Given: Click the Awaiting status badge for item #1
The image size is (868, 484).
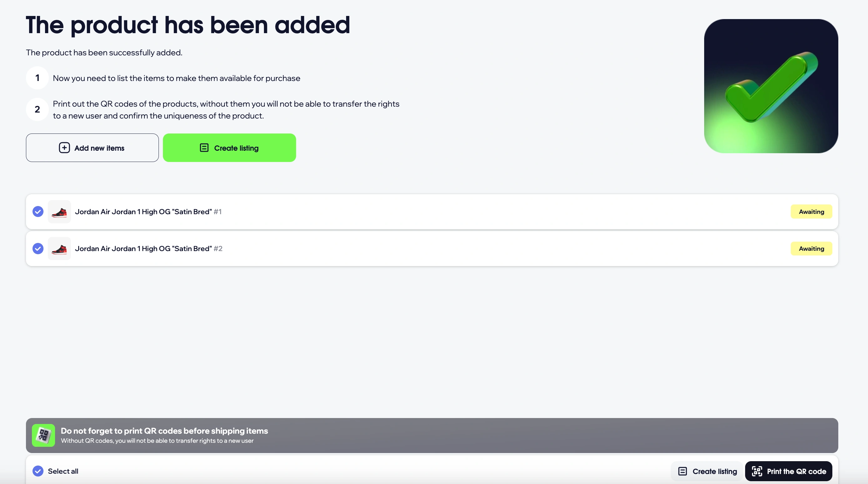Looking at the screenshot, I should [x=811, y=212].
